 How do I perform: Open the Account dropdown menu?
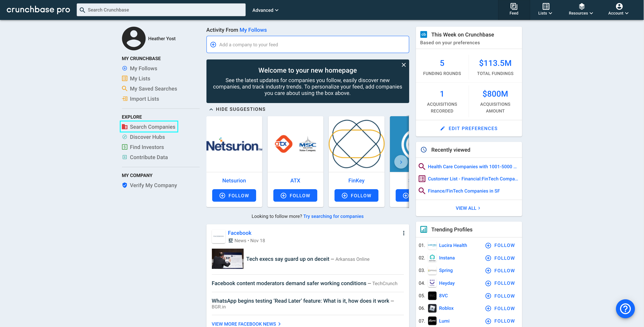click(618, 9)
